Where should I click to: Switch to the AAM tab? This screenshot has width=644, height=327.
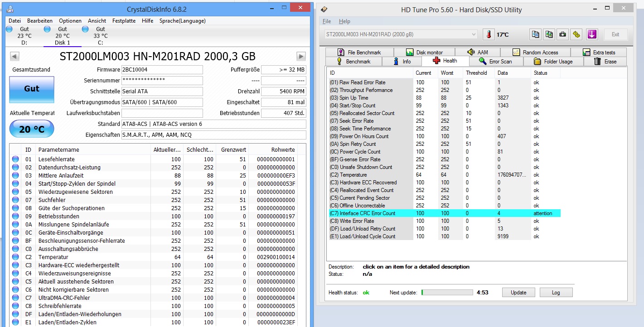[x=478, y=52]
